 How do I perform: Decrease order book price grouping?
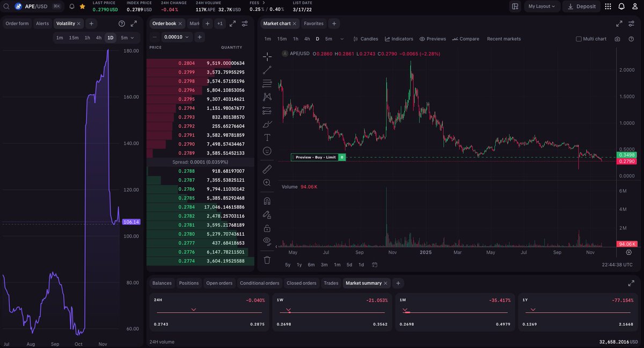pos(155,37)
